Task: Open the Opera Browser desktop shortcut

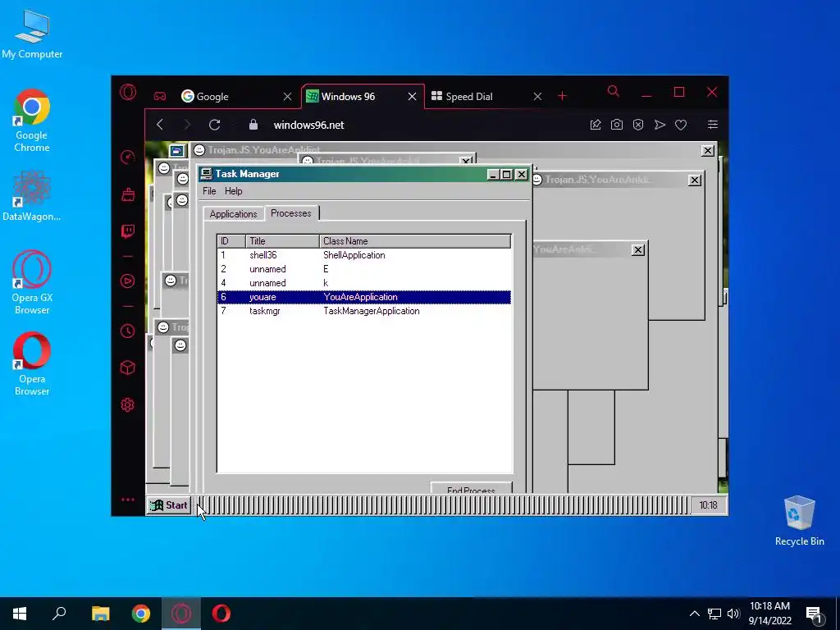Action: coord(32,364)
